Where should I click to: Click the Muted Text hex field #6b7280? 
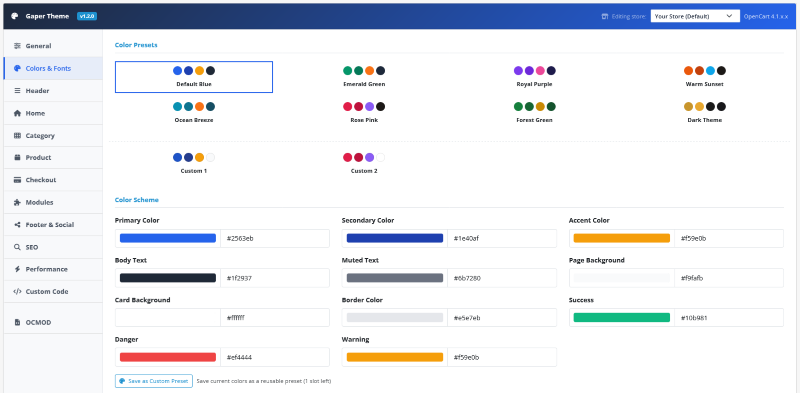pos(502,278)
